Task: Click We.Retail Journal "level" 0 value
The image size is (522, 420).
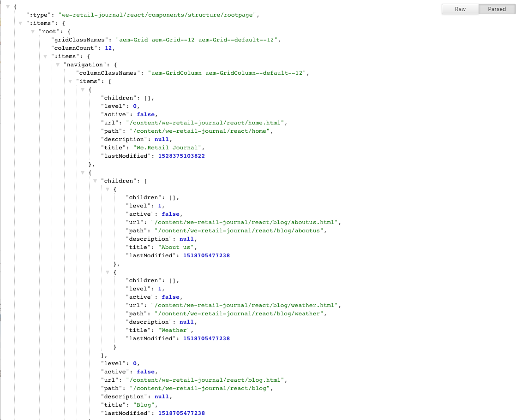Action: click(135, 106)
